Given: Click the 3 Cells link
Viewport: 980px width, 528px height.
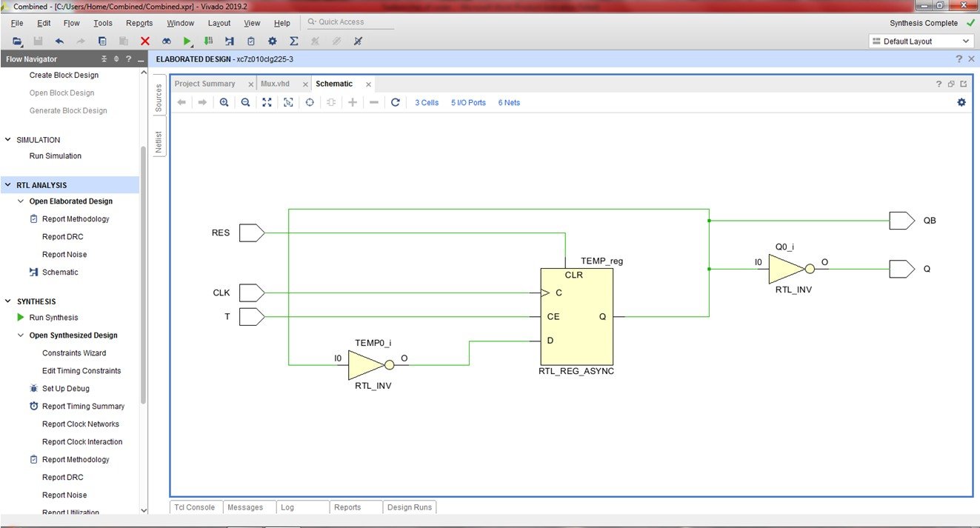Looking at the screenshot, I should coord(427,103).
